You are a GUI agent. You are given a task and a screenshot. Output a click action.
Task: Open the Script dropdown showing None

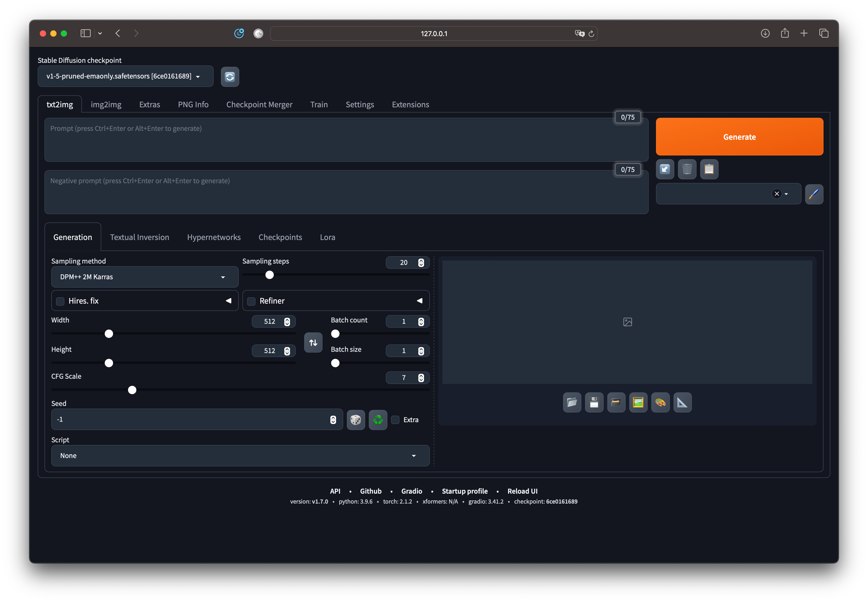click(240, 455)
